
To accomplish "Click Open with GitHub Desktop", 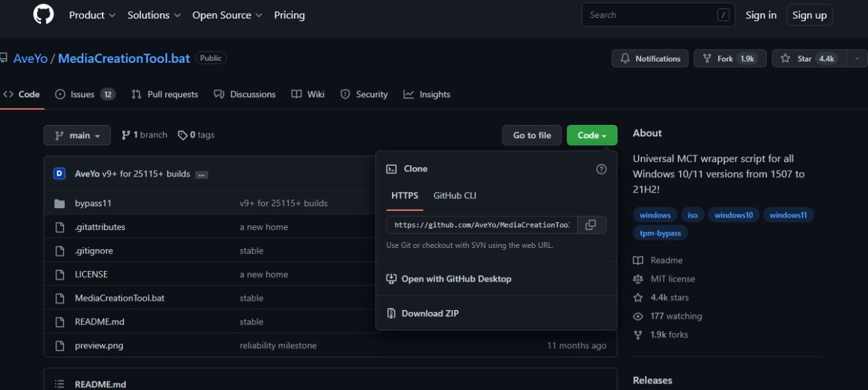I will click(x=456, y=279).
